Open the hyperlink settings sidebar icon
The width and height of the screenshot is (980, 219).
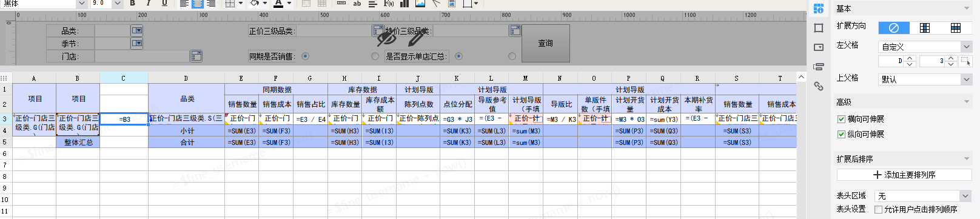(819, 86)
